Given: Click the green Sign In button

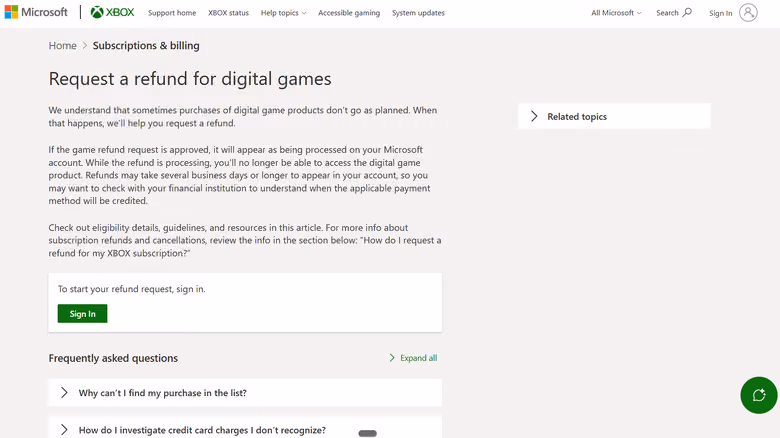Looking at the screenshot, I should (83, 314).
